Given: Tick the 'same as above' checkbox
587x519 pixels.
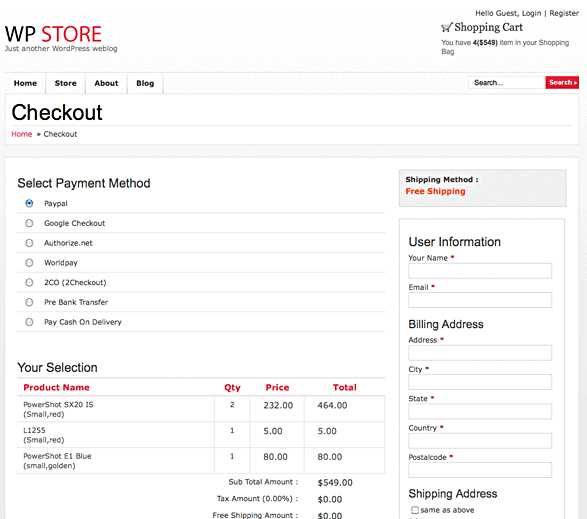Looking at the screenshot, I should pyautogui.click(x=415, y=510).
